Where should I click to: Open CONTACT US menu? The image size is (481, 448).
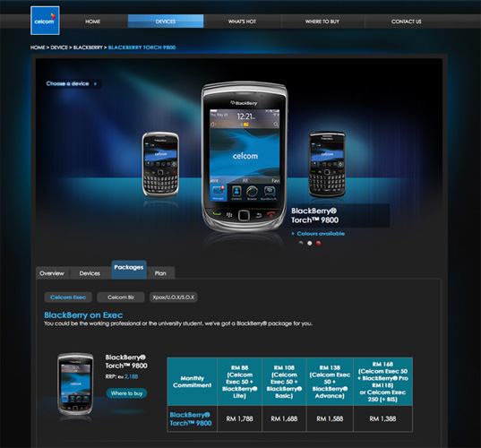point(406,22)
